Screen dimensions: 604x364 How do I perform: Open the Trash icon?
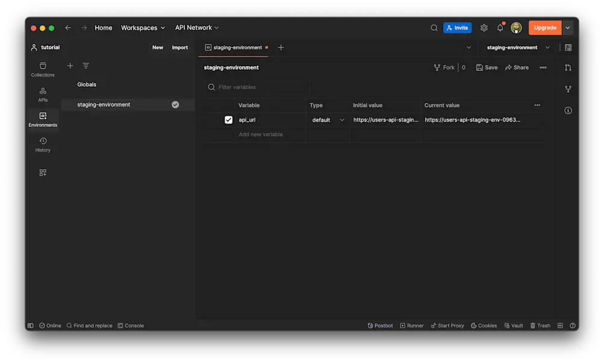click(540, 325)
